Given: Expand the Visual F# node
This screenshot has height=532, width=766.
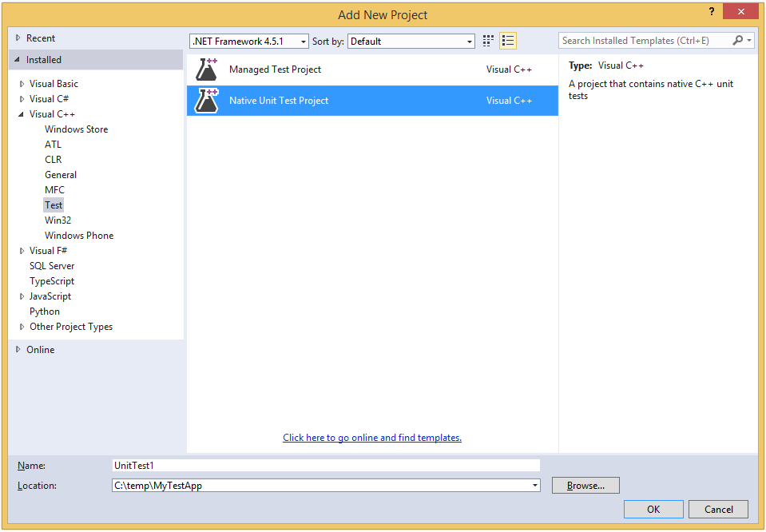Looking at the screenshot, I should [22, 251].
